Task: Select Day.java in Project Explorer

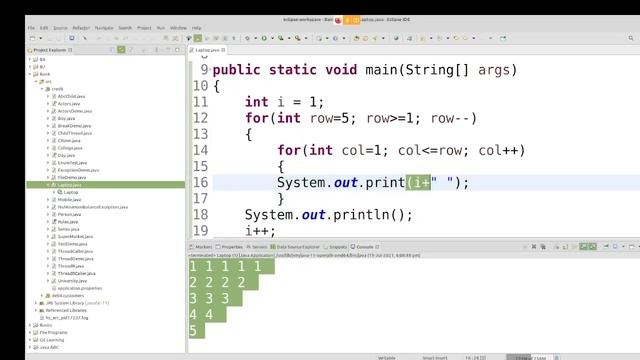Action: (x=67, y=155)
